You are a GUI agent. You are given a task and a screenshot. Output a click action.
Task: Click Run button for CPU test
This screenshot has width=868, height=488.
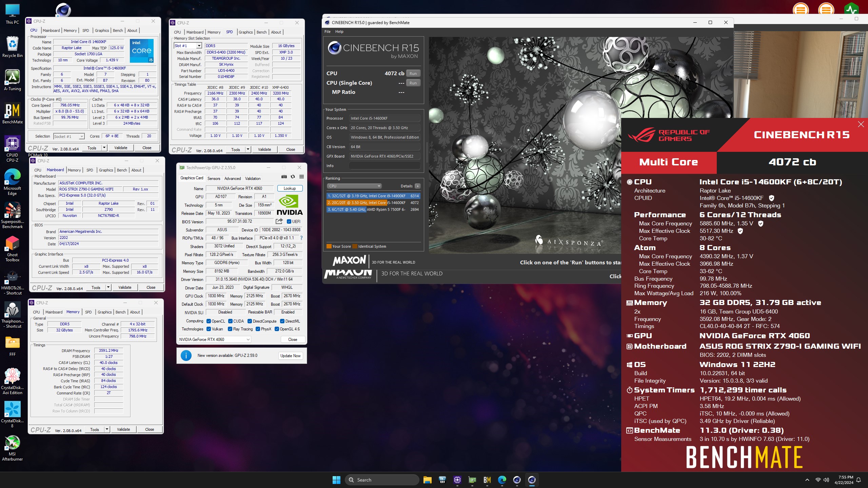coord(413,74)
